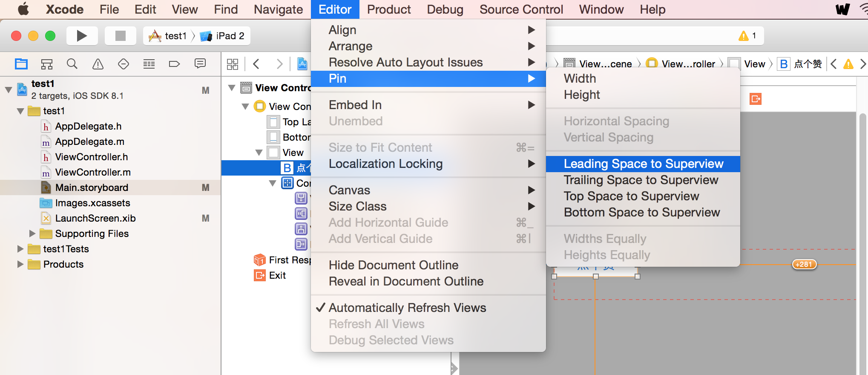Click the jump bar yellow warning icon
Screen dimensions: 868x375
pyautogui.click(x=848, y=64)
